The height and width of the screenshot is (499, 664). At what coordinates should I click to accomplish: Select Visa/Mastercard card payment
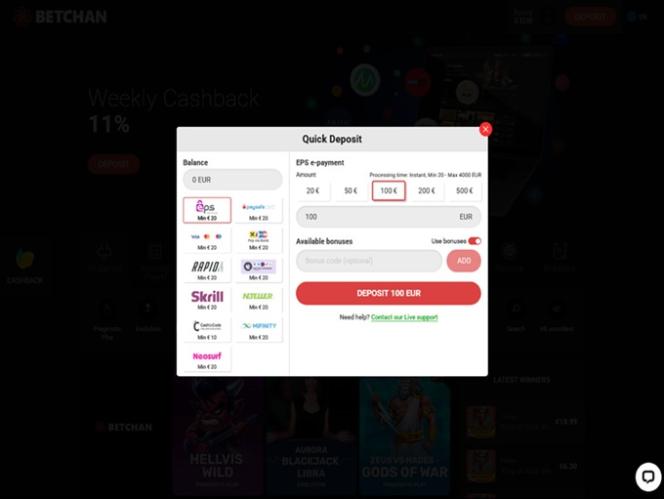[207, 240]
